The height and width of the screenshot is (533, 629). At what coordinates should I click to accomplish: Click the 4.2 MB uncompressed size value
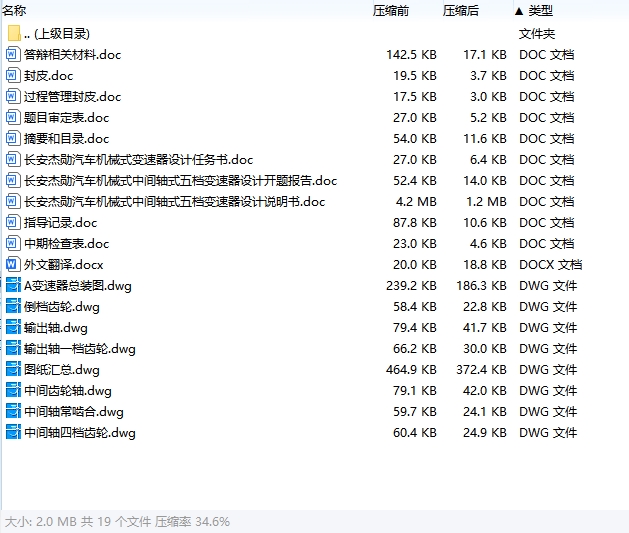coord(416,201)
